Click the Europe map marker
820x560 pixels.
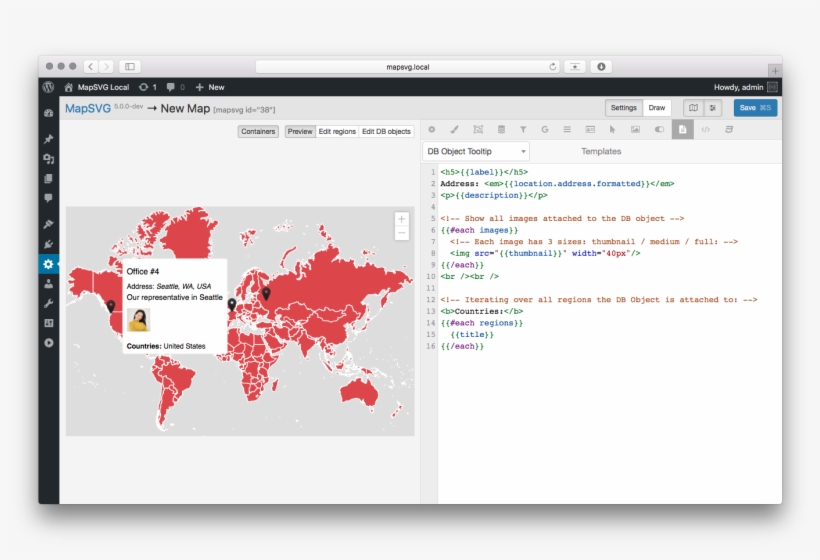tap(232, 305)
